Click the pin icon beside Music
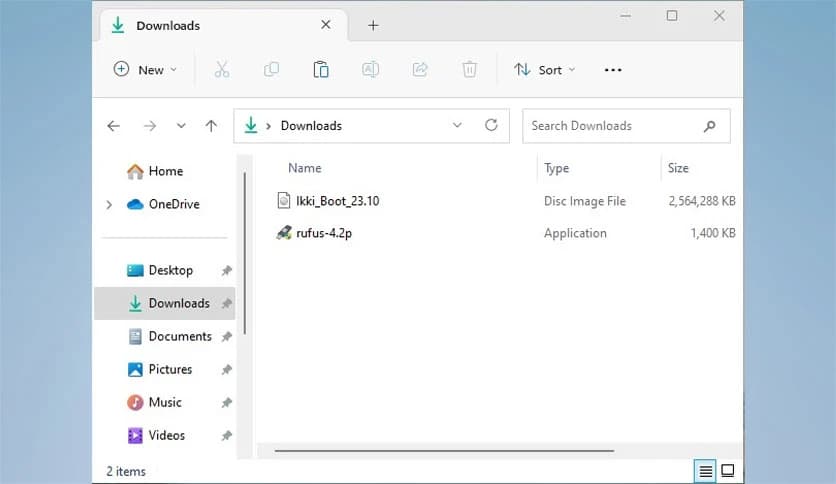Viewport: 836px width, 484px height. point(227,402)
